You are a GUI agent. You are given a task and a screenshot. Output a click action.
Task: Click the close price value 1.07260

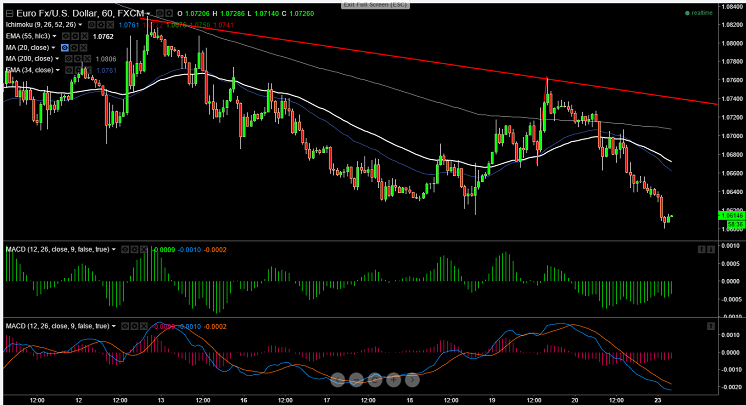(x=302, y=13)
